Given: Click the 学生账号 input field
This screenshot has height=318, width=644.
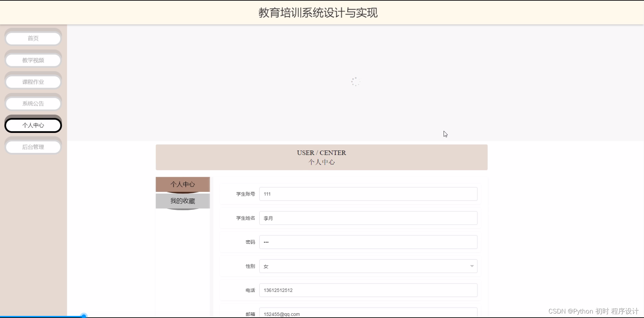Looking at the screenshot, I should point(368,194).
